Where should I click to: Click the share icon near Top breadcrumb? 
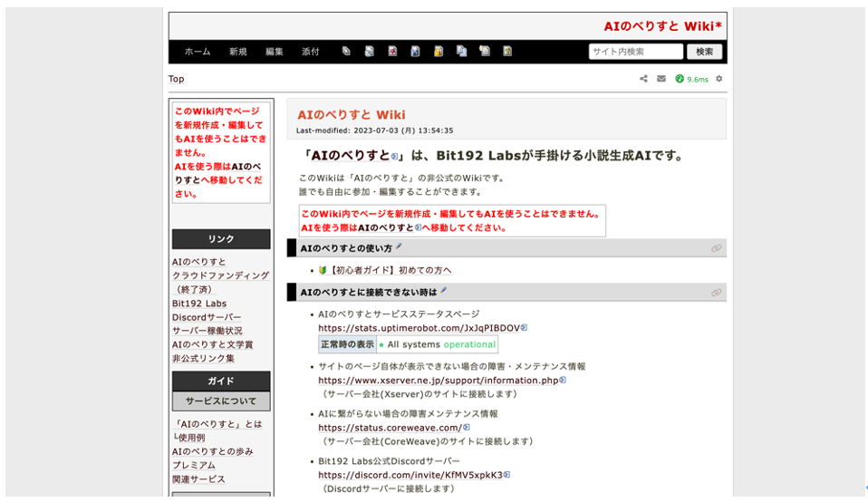pos(643,79)
